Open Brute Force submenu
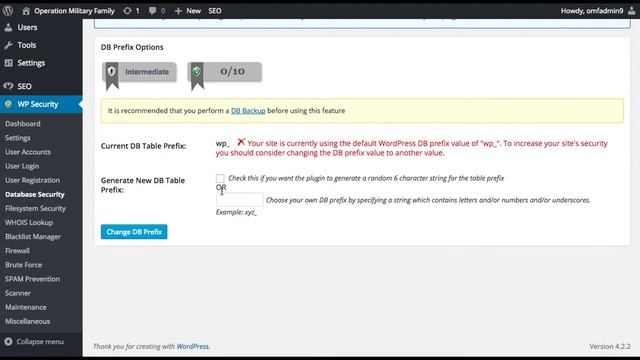Screen dimensions: 640x360 [x=23, y=265]
